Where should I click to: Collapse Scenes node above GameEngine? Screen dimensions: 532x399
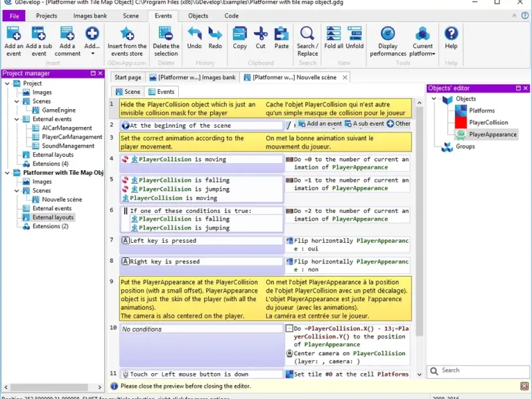click(17, 101)
